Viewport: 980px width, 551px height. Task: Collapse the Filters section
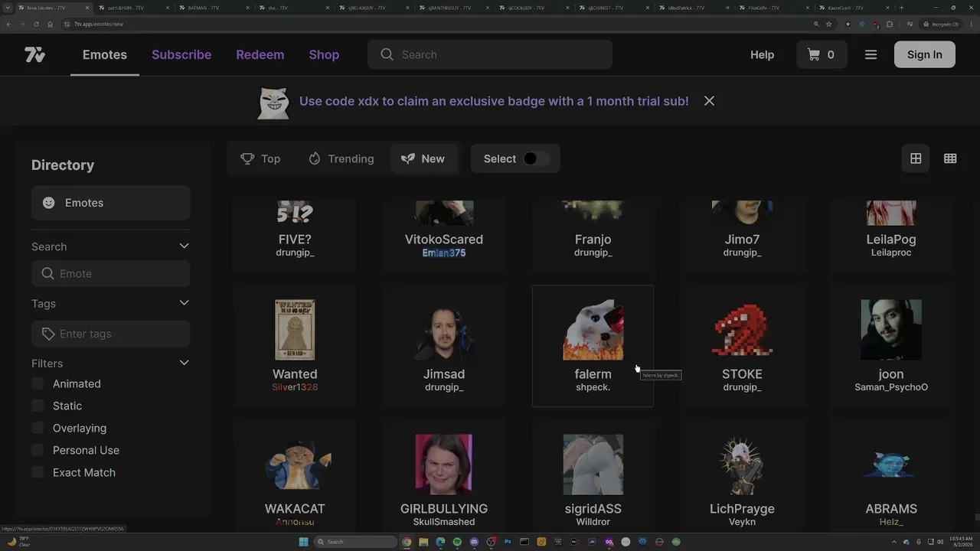[x=184, y=363]
